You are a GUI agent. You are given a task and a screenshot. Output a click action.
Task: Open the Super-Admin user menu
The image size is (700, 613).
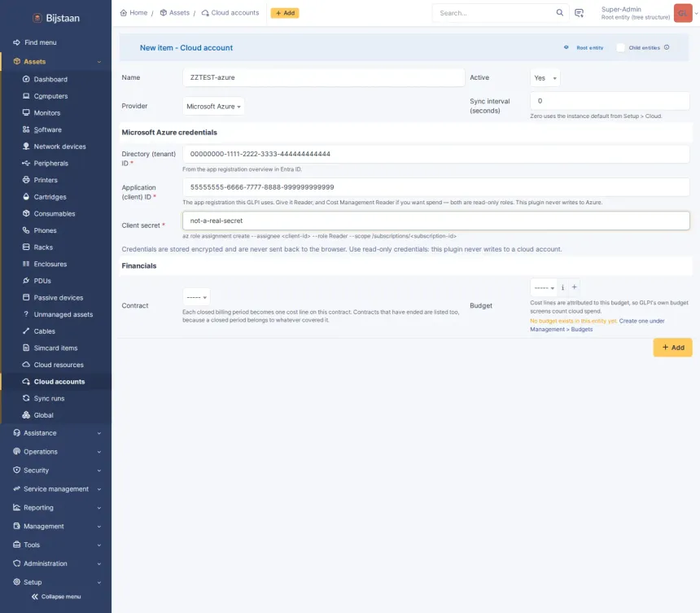[649, 13]
